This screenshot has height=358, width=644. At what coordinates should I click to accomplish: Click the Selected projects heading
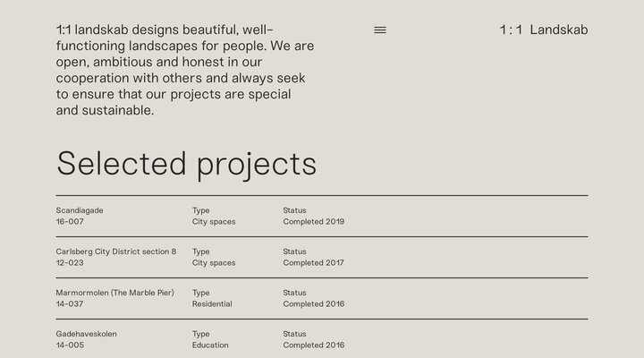(186, 164)
